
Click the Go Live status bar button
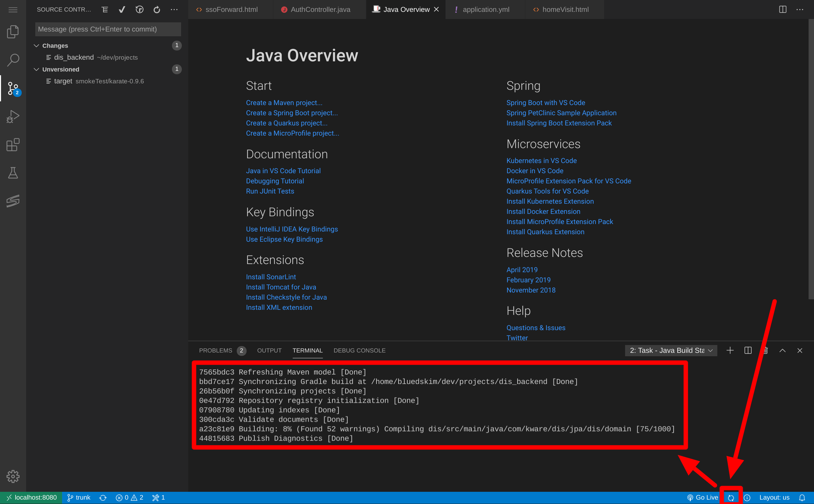pyautogui.click(x=703, y=498)
